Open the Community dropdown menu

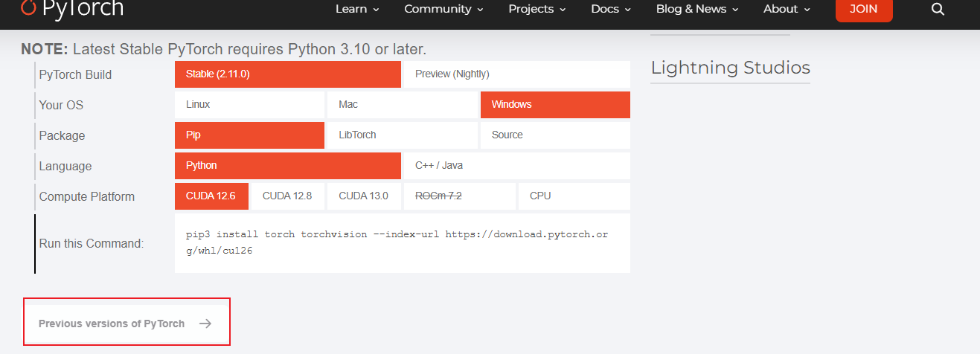click(443, 10)
